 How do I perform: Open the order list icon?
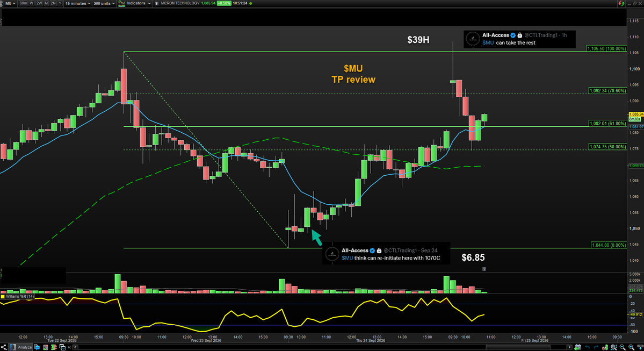tap(45, 347)
